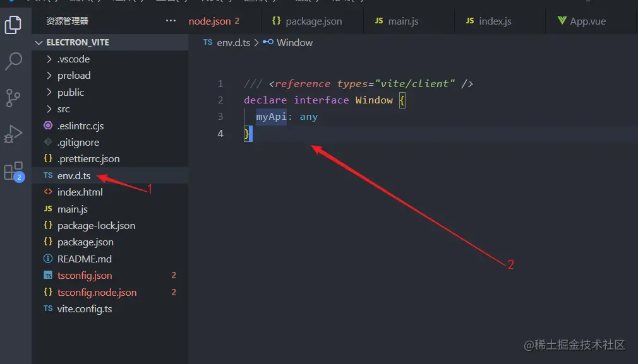Expand the public folder
The width and height of the screenshot is (638, 364).
click(x=110, y=92)
